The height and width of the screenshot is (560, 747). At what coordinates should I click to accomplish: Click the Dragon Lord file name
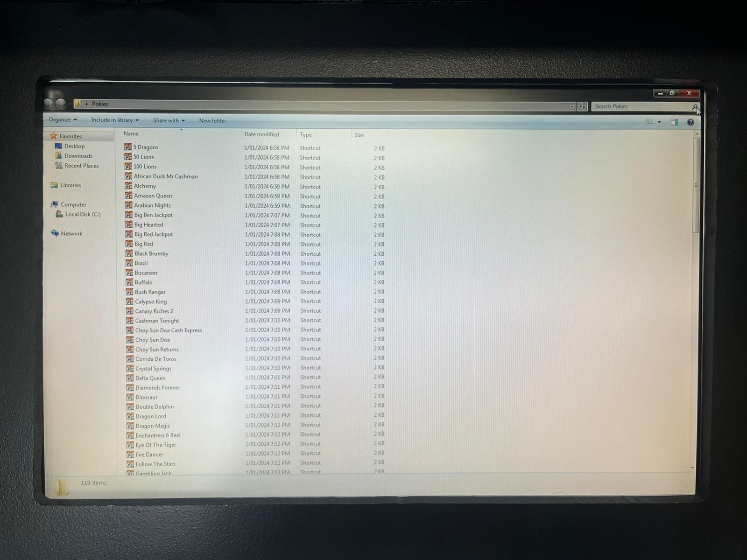tap(151, 416)
